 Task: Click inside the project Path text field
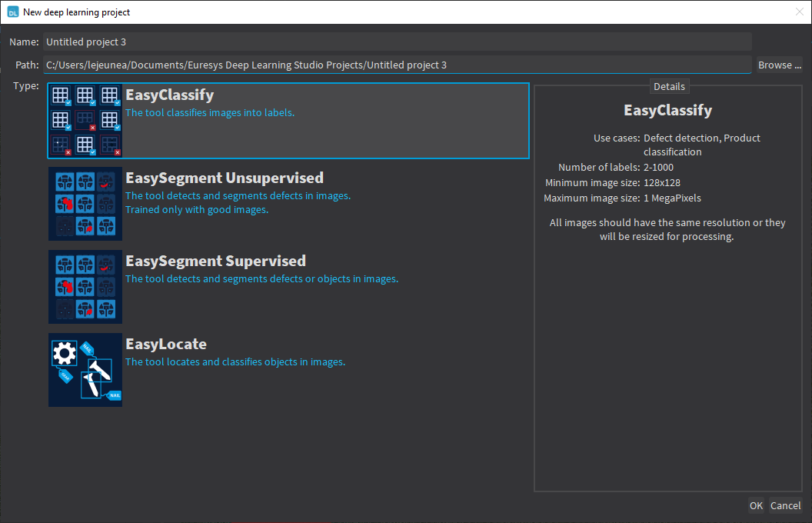(397, 65)
